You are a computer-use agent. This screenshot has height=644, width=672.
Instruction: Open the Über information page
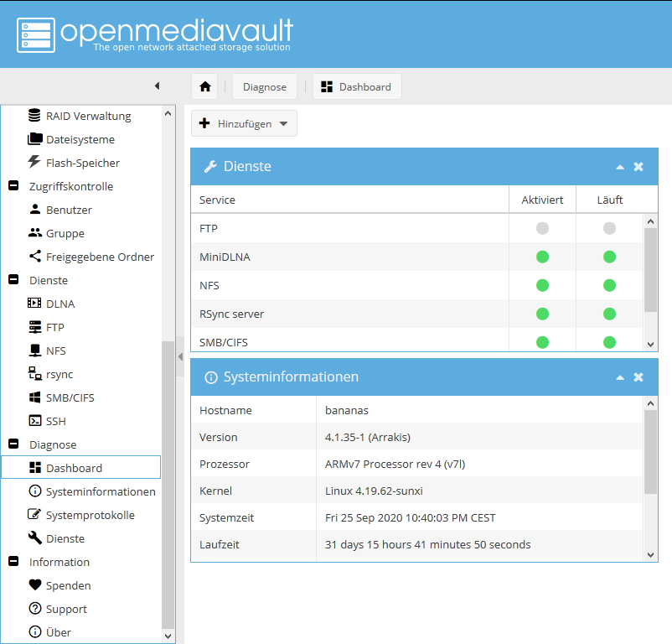point(58,632)
